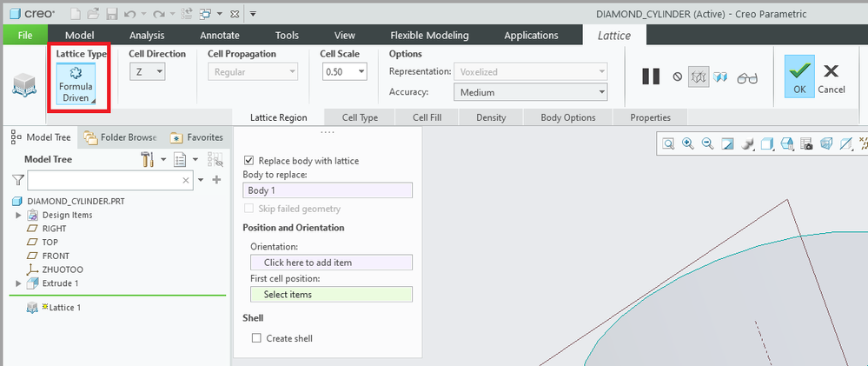Click the no-preview circle icon
868x366 pixels.
click(x=678, y=77)
